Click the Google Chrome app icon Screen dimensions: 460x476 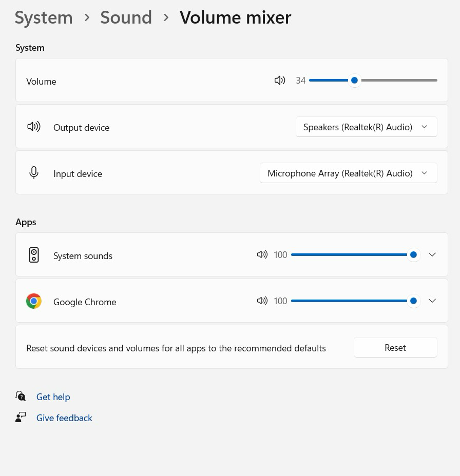[x=34, y=301]
